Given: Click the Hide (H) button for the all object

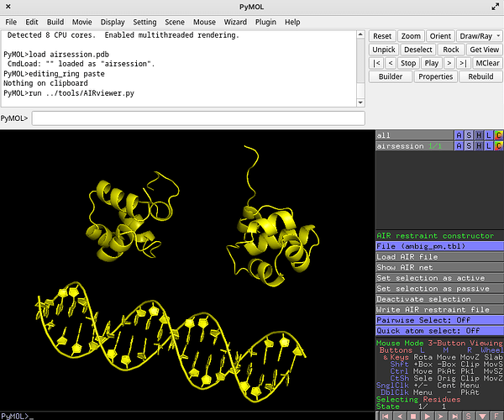Looking at the screenshot, I should tap(479, 134).
